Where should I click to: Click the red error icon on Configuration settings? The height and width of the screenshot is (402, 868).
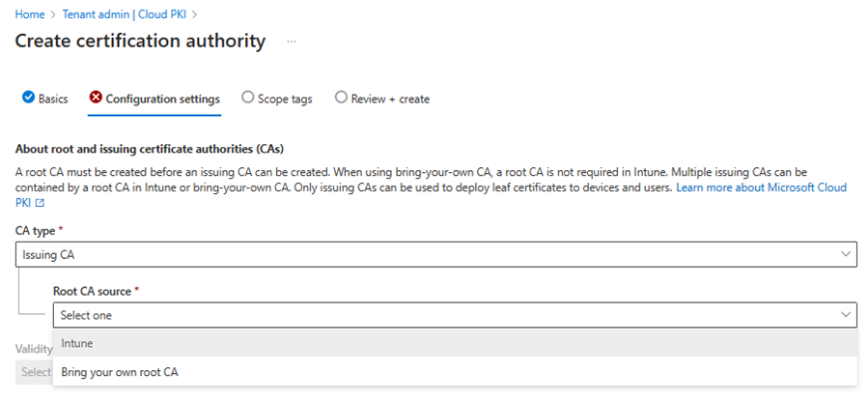click(x=96, y=98)
